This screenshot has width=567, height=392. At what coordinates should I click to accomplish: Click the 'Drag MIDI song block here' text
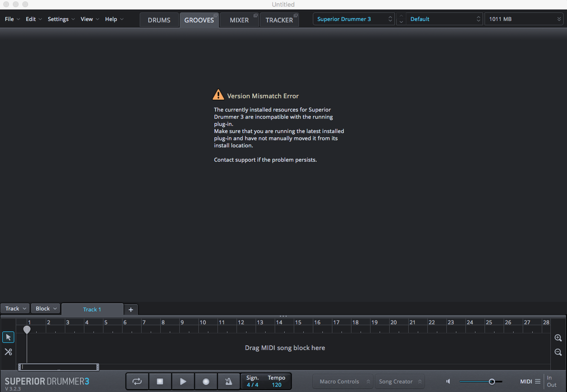coord(285,348)
